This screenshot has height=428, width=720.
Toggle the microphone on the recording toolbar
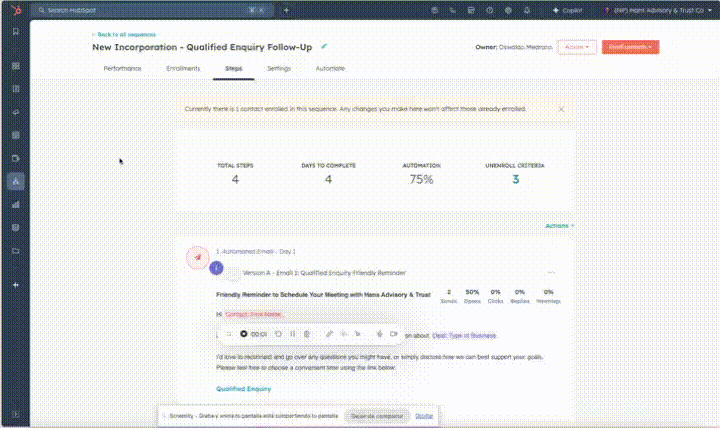[x=380, y=334]
